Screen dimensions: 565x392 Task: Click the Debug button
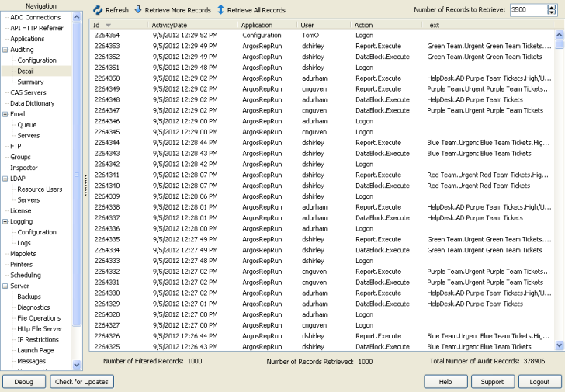pyautogui.click(x=24, y=382)
